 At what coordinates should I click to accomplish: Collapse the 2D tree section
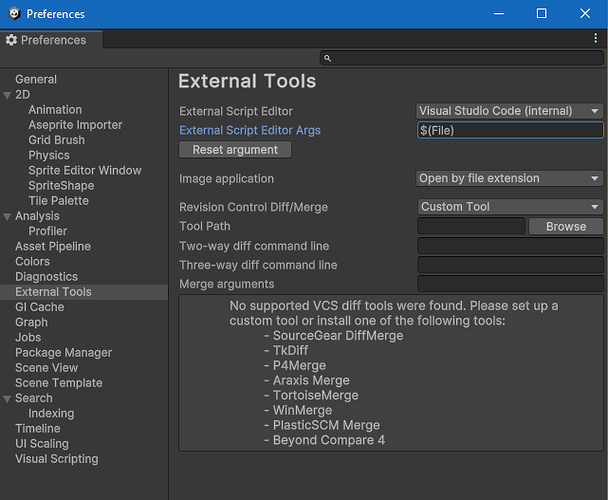8,95
